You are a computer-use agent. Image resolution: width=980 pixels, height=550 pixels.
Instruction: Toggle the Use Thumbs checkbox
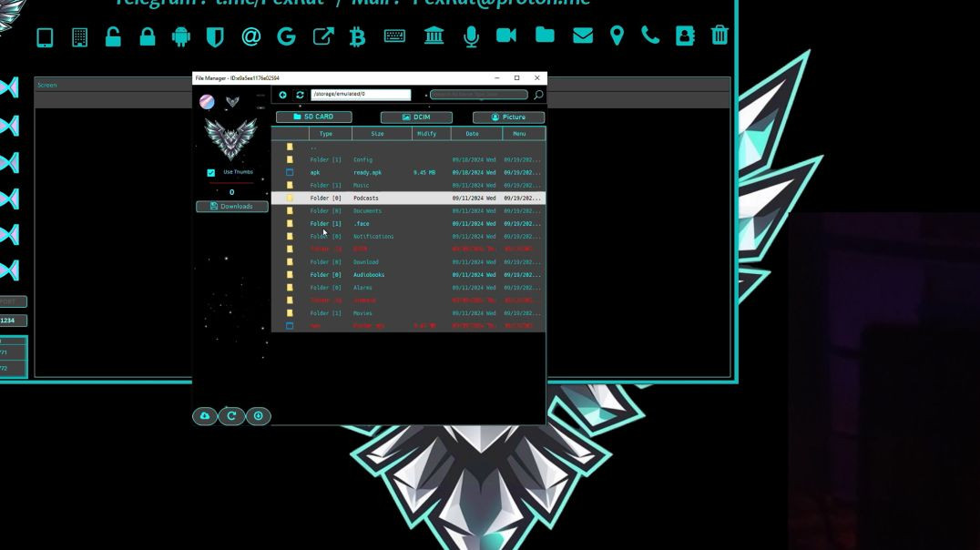213,171
